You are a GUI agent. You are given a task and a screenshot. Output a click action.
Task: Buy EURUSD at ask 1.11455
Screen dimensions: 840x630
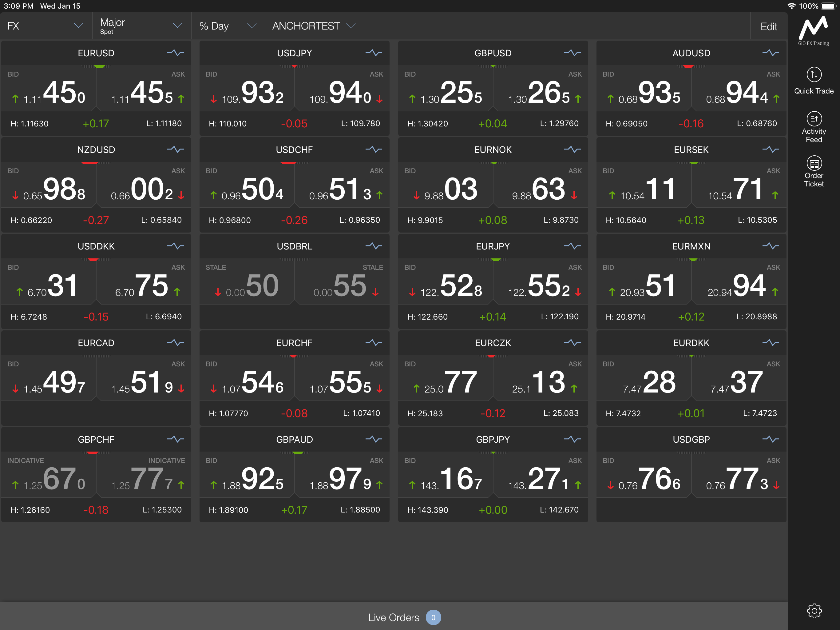click(x=144, y=88)
